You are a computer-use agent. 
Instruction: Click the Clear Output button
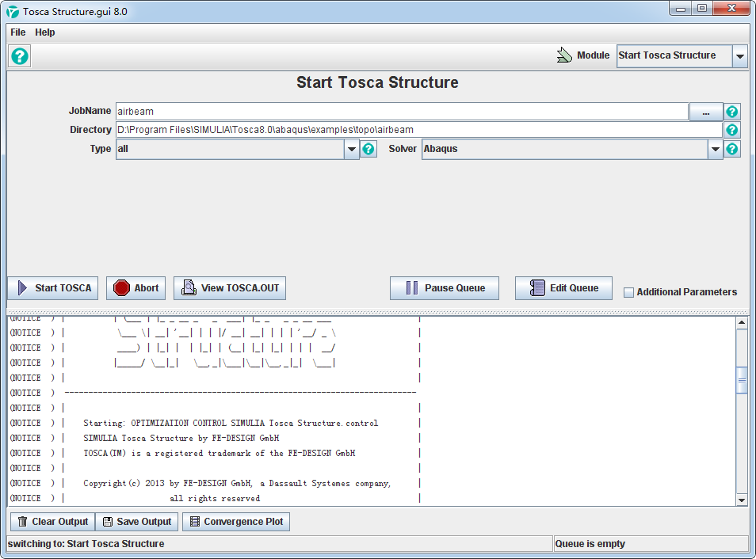[53, 522]
